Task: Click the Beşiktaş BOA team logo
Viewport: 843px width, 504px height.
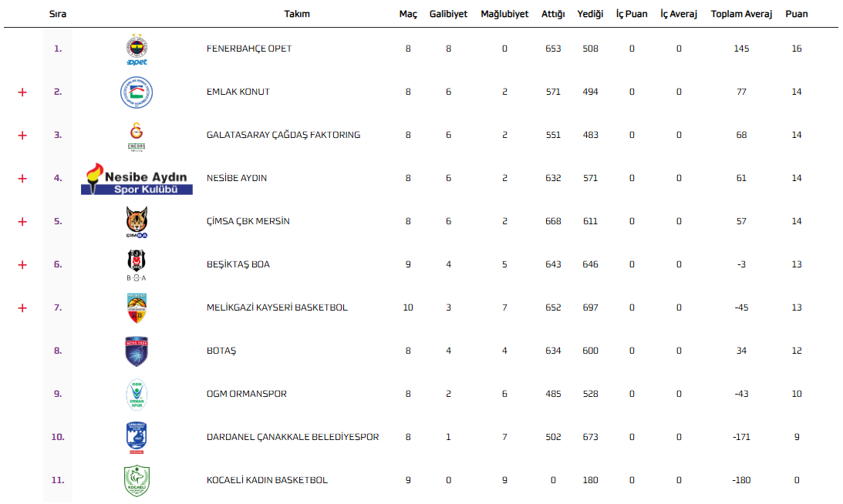Action: tap(137, 265)
